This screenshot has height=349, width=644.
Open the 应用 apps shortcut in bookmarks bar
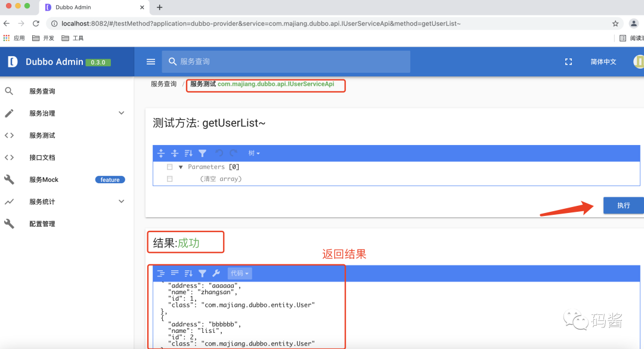14,38
